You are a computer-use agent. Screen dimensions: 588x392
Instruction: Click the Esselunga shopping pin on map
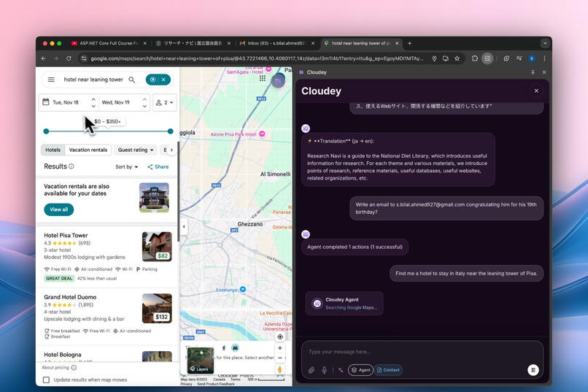(243, 289)
